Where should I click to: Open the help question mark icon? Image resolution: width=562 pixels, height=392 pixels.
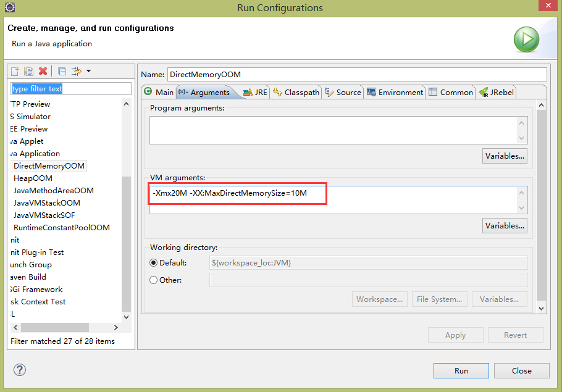click(x=20, y=370)
